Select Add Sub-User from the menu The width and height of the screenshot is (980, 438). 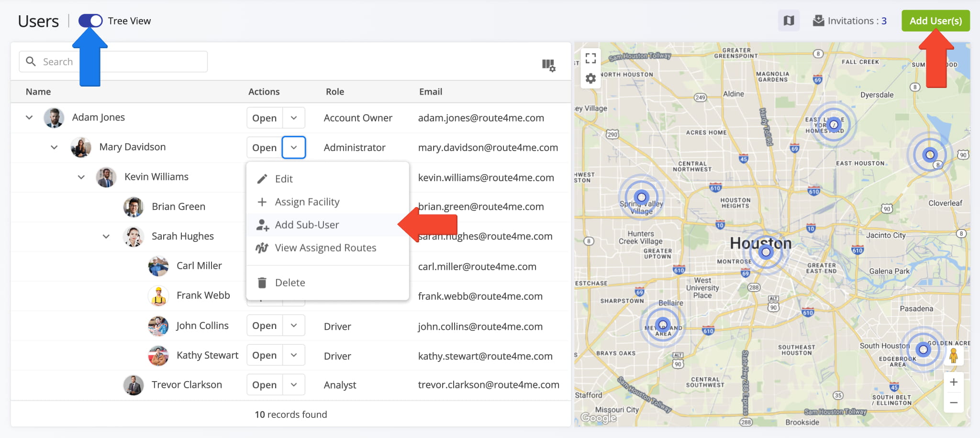(x=307, y=225)
